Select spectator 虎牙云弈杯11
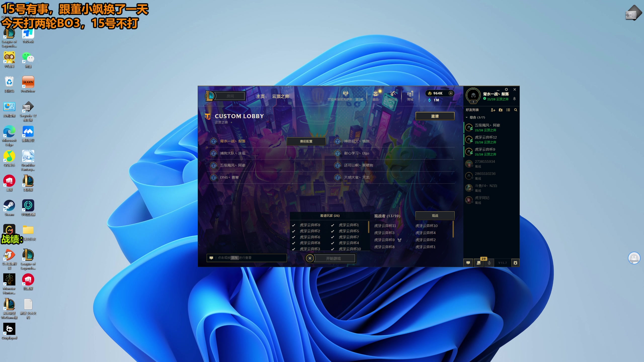Image resolution: width=644 pixels, height=362 pixels. coord(385,226)
